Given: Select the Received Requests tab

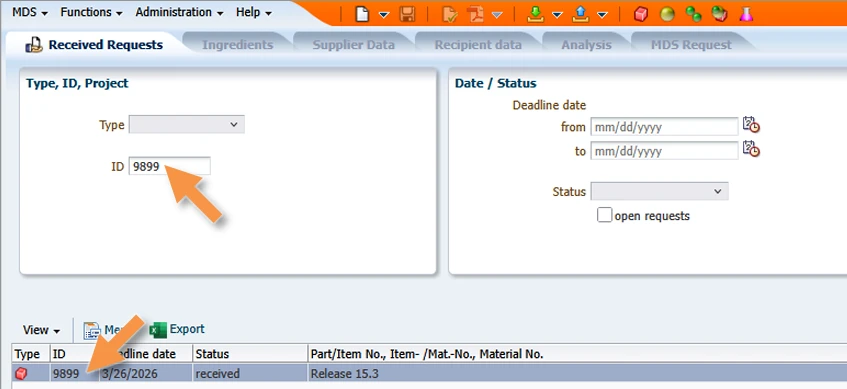Looking at the screenshot, I should (x=95, y=45).
